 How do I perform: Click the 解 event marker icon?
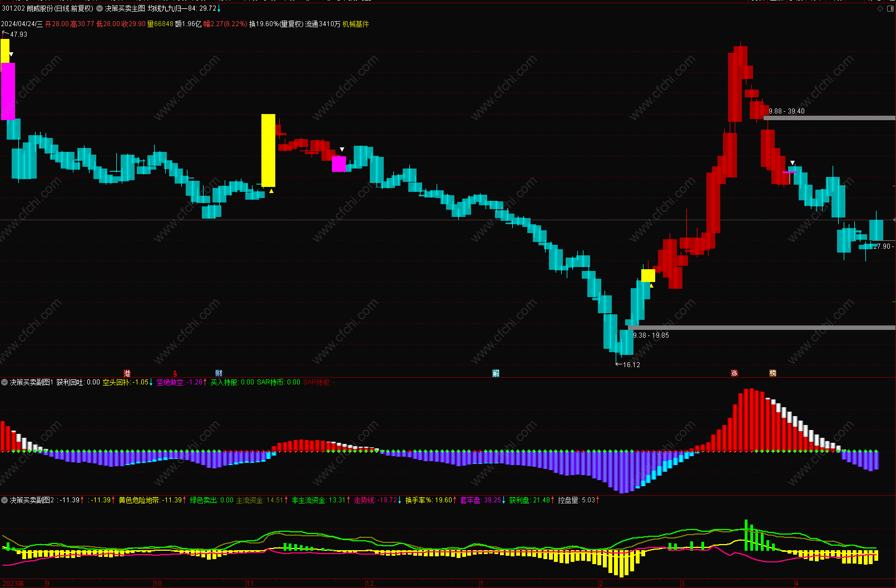tap(496, 373)
